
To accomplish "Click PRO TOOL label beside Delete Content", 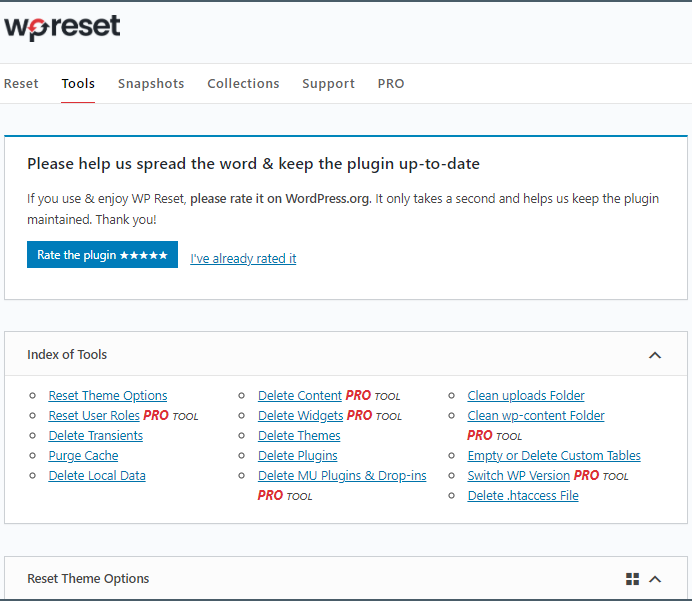I will (x=373, y=396).
